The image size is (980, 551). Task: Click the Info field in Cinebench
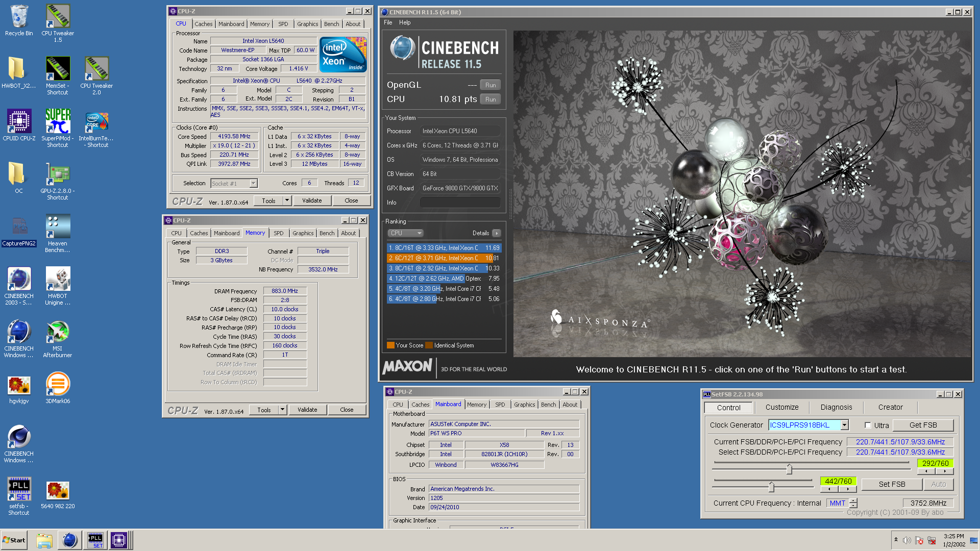point(460,203)
